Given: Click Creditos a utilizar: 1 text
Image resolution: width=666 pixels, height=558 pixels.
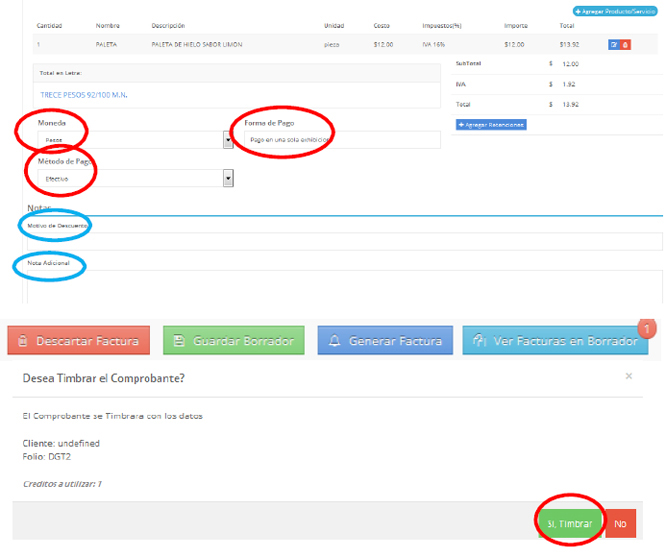Looking at the screenshot, I should point(62,484).
